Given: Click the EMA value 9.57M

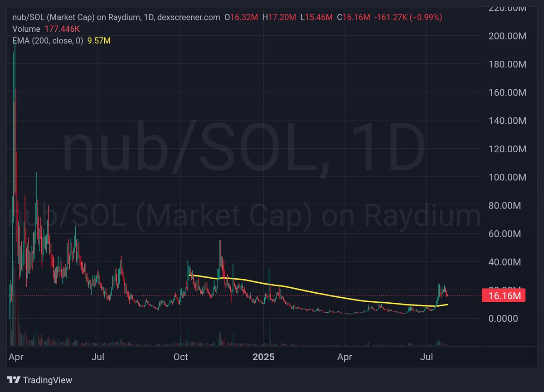Looking at the screenshot, I should click(x=98, y=41).
